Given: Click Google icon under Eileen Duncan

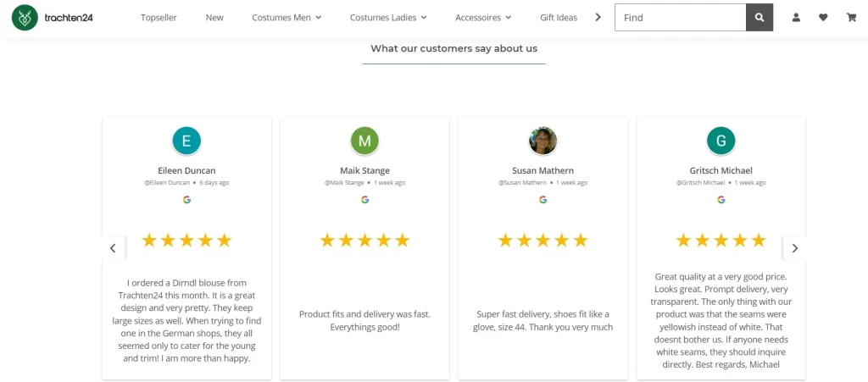Looking at the screenshot, I should pos(186,200).
